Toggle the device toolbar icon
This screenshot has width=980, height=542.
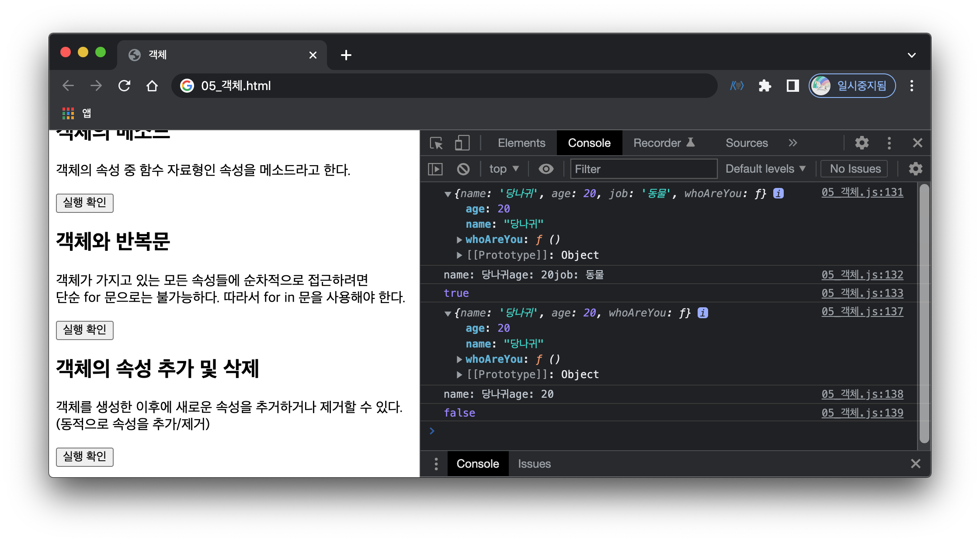coord(462,143)
